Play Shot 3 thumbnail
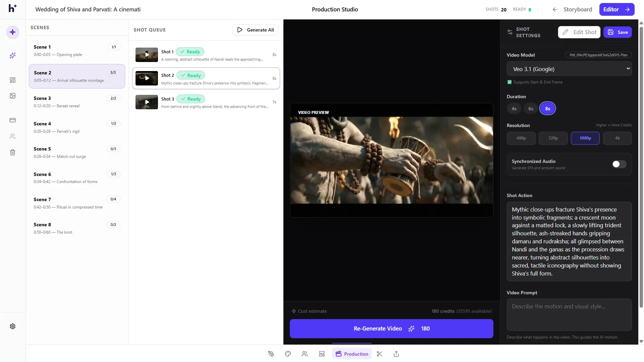 coord(147,102)
